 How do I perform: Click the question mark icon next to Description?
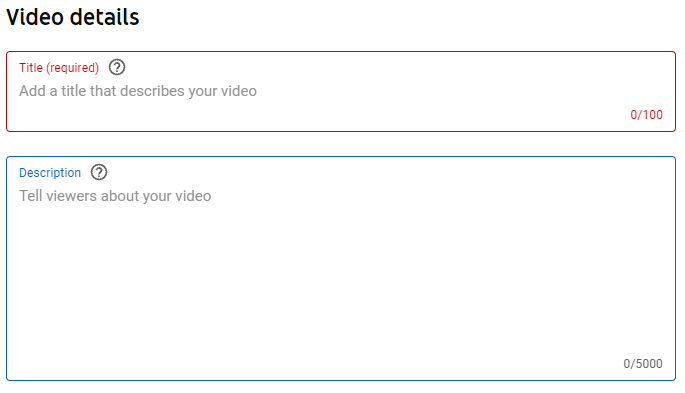point(99,172)
